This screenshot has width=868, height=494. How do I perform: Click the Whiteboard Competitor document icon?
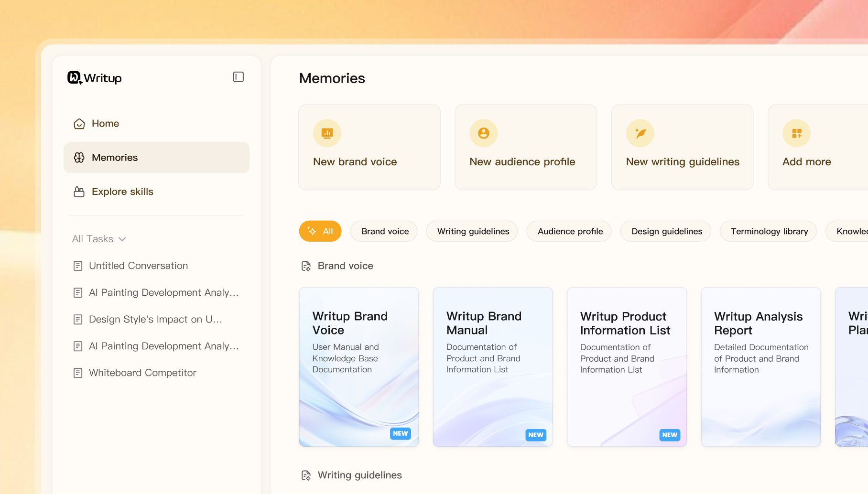[78, 373]
